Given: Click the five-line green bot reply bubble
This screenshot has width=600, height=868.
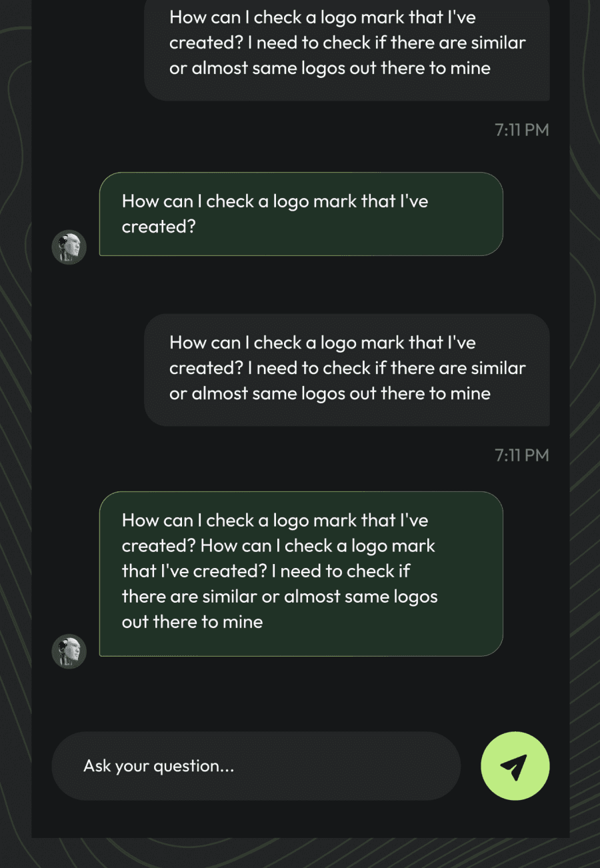Looking at the screenshot, I should pos(301,573).
